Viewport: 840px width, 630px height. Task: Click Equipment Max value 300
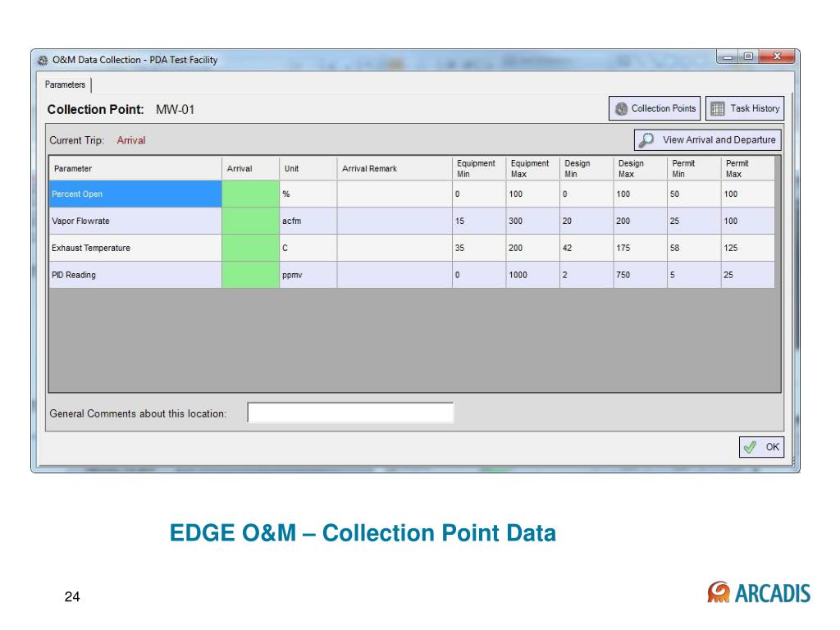coord(532,221)
